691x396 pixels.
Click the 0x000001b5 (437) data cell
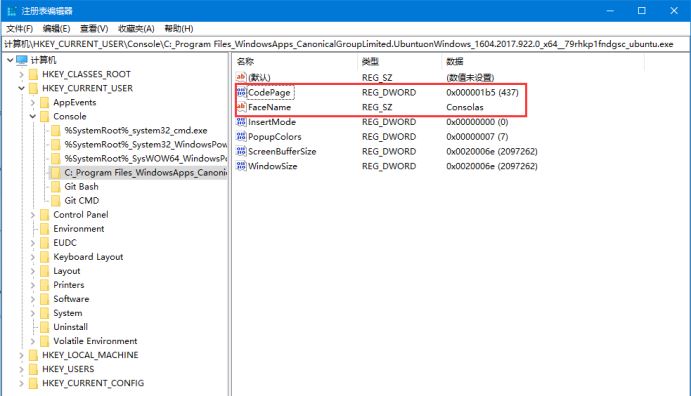tap(482, 93)
